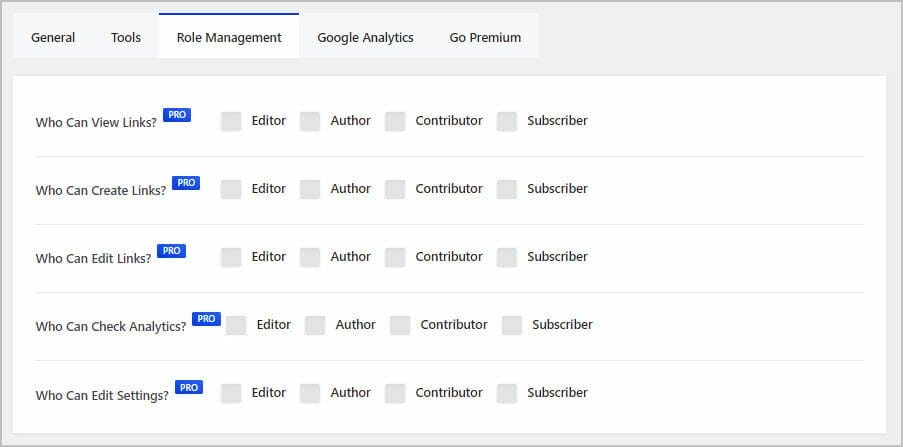Check Author for Who Can Edit Links
This screenshot has width=903, height=447.
coord(310,257)
